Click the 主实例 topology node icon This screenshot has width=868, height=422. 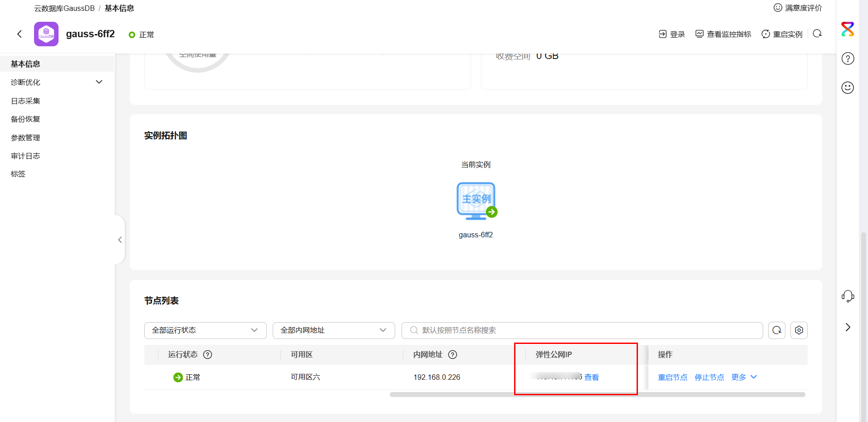476,201
